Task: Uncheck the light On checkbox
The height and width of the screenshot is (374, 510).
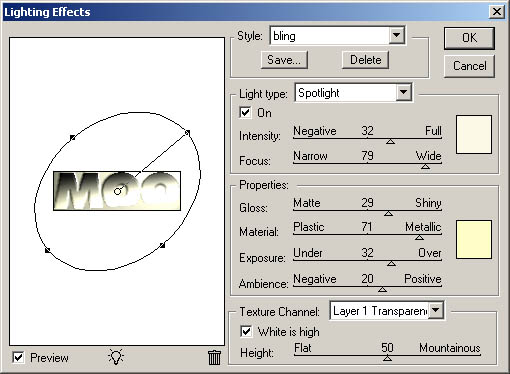Action: click(245, 112)
